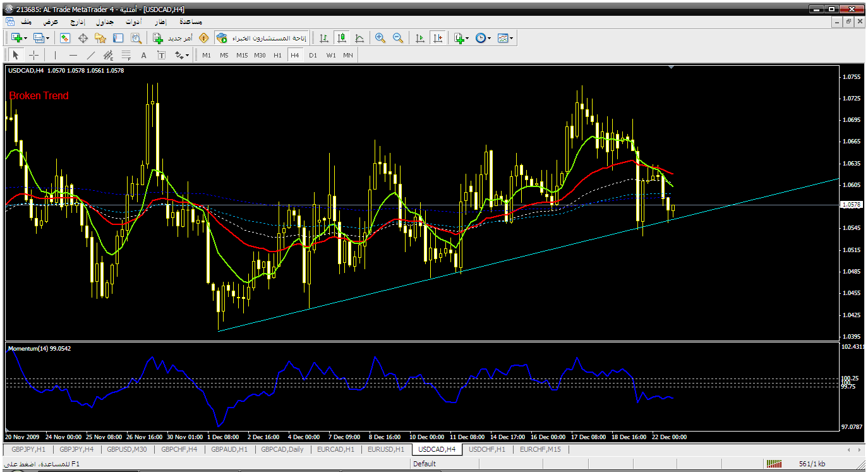This screenshot has width=868, height=472.
Task: Open the أدوات (Tools) menu
Action: [133, 21]
